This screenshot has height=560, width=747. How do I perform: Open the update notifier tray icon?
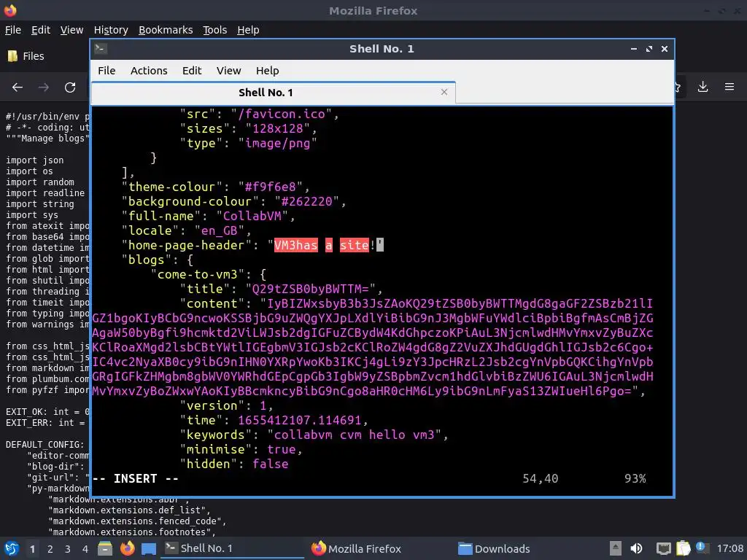(701, 547)
